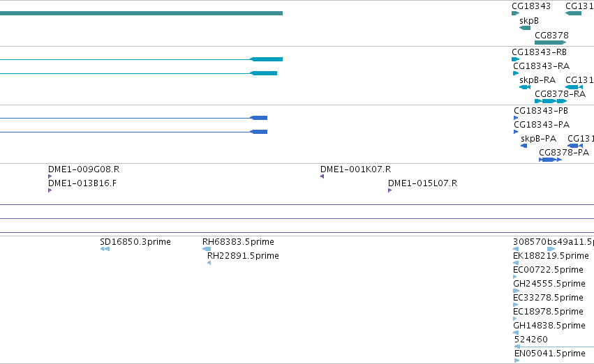Screen dimensions: 594x364
Task: Click the CG8378 gene bar
Action: click(x=550, y=43)
